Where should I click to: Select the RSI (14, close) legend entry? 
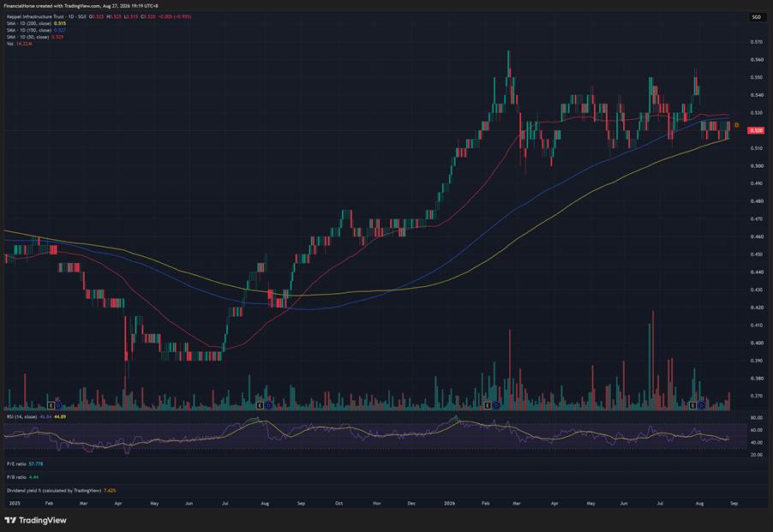(21, 416)
